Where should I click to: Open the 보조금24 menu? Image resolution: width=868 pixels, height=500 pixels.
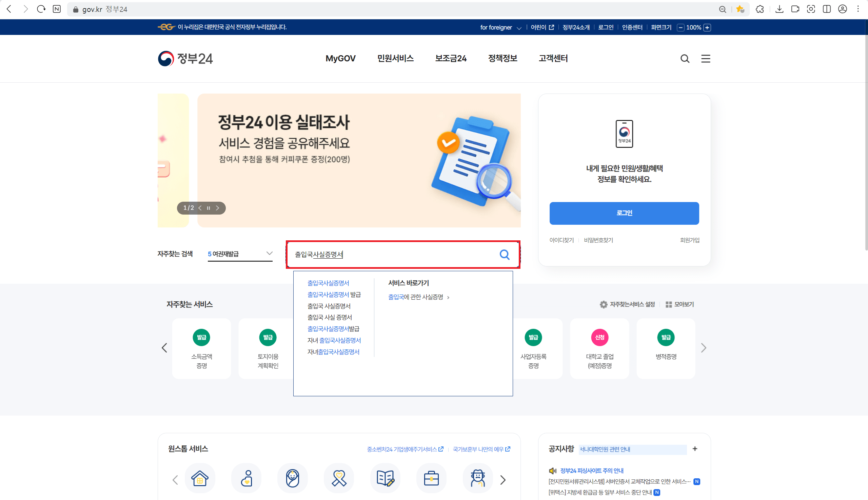click(x=451, y=58)
